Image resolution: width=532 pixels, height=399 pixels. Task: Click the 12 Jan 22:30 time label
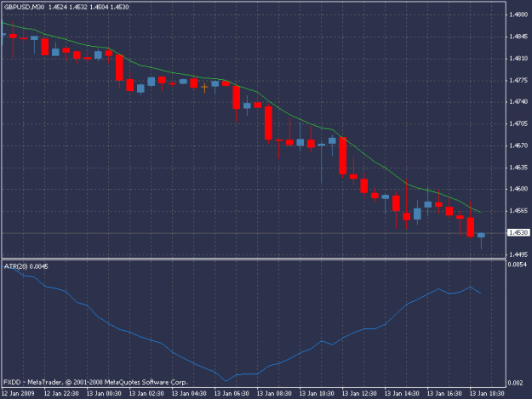coord(61,394)
